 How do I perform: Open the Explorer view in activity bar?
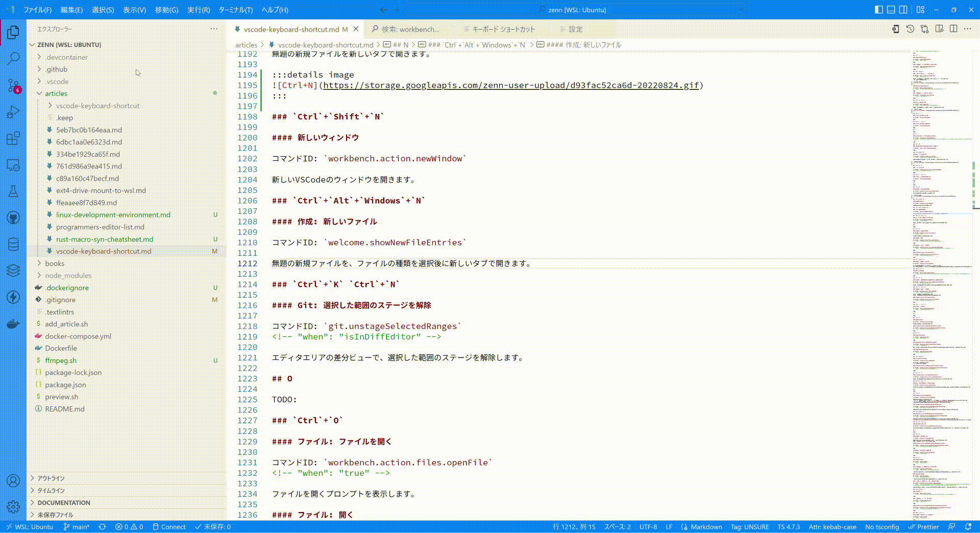pos(13,33)
